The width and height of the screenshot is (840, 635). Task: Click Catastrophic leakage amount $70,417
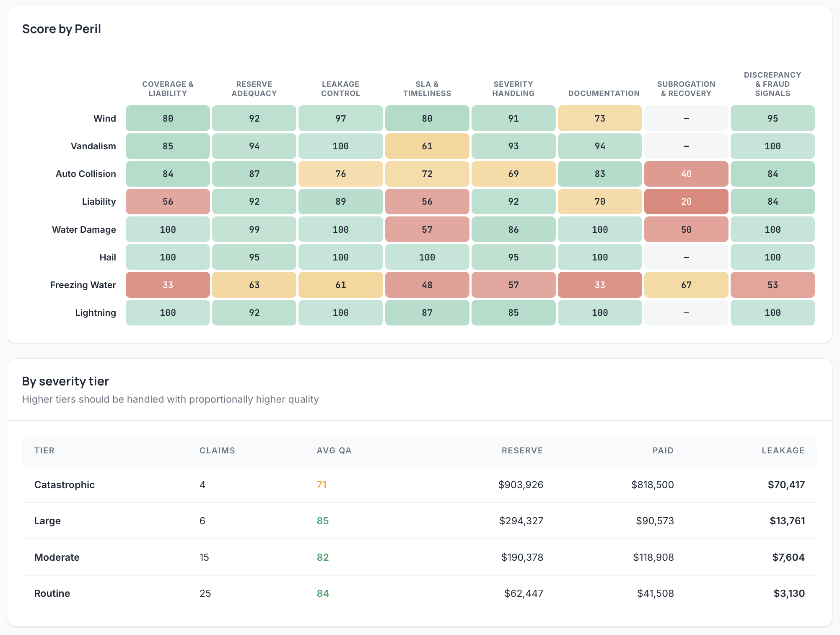pos(786,485)
